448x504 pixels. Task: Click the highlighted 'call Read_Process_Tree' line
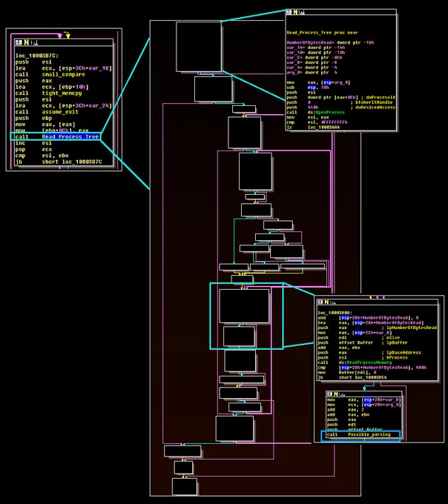pos(57,136)
